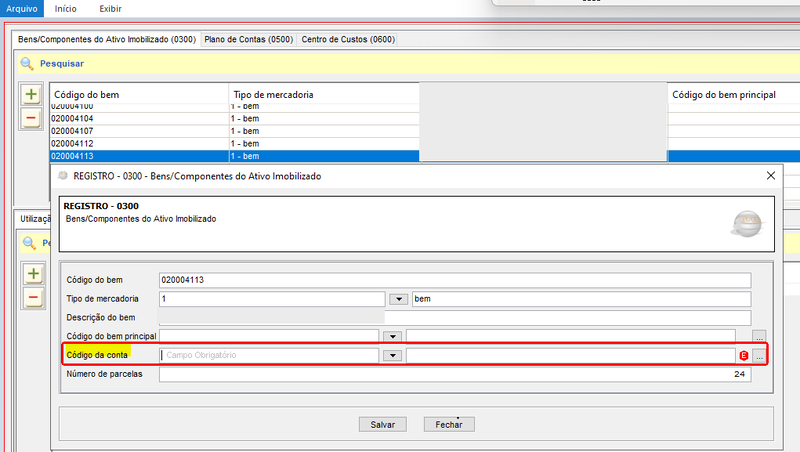Viewport: 800px width, 452px height.
Task: Click the lower panel's red minus remove icon
Action: pos(34,297)
